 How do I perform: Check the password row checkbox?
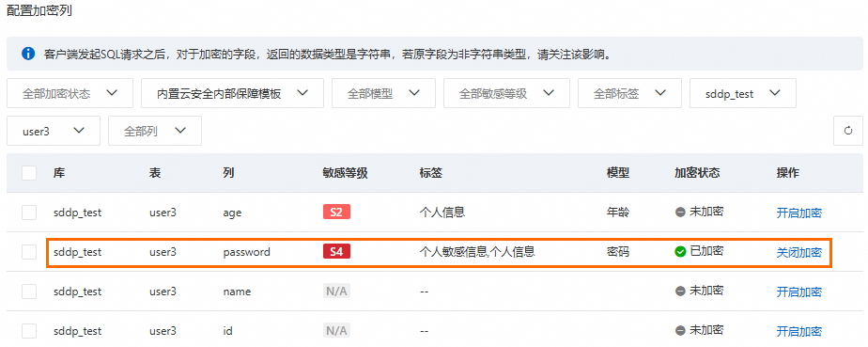[29, 252]
